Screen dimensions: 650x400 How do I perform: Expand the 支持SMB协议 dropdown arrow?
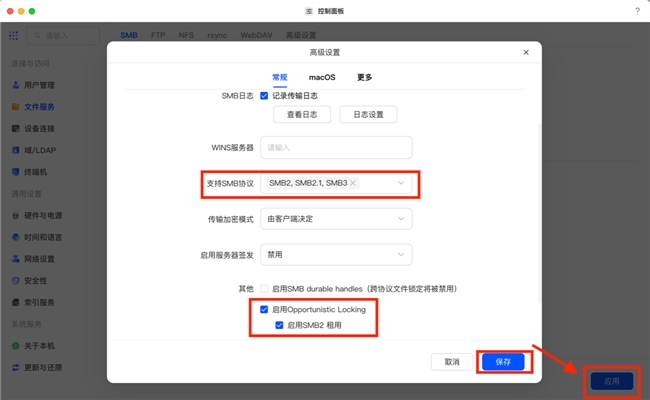[401, 183]
